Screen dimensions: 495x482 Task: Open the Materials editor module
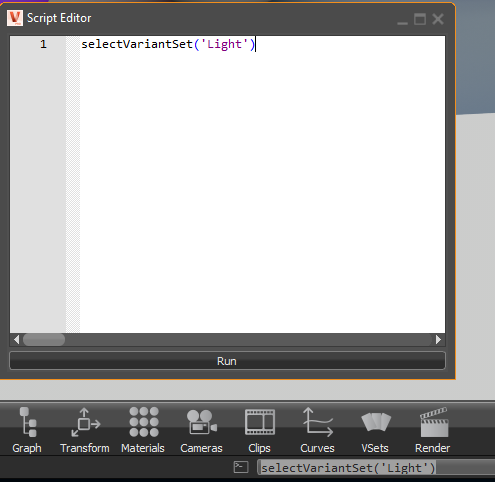[x=143, y=430]
